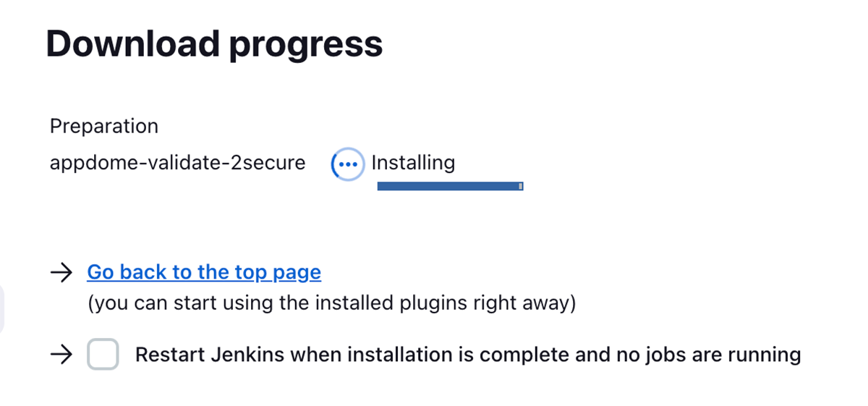Open the "Go back to the top page" link
Viewport: 868px width, 406px height.
pyautogui.click(x=204, y=272)
